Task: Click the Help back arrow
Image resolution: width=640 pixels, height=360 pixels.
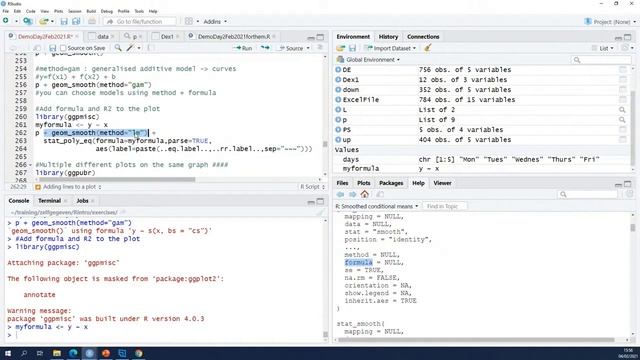Action: coord(340,194)
